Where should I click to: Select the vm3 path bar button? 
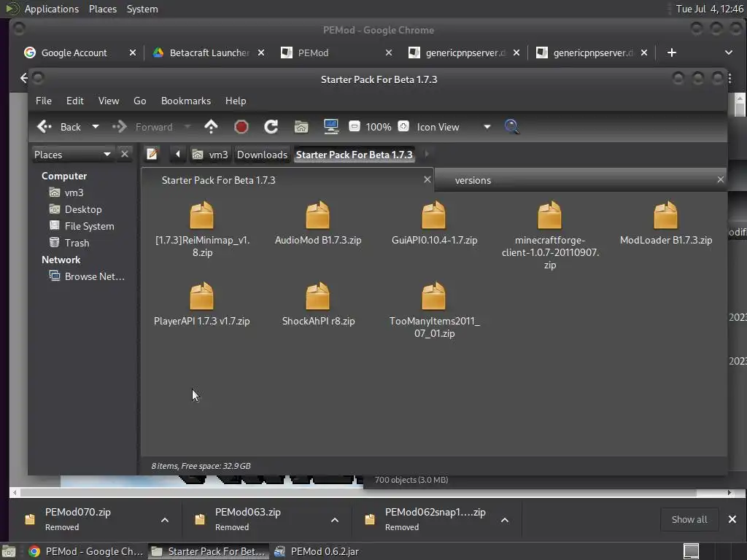(210, 155)
